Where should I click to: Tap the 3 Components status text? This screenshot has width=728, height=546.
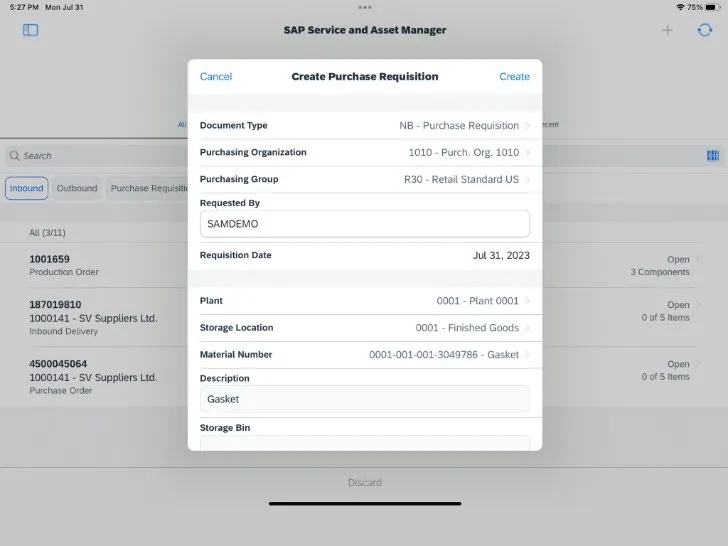(660, 272)
